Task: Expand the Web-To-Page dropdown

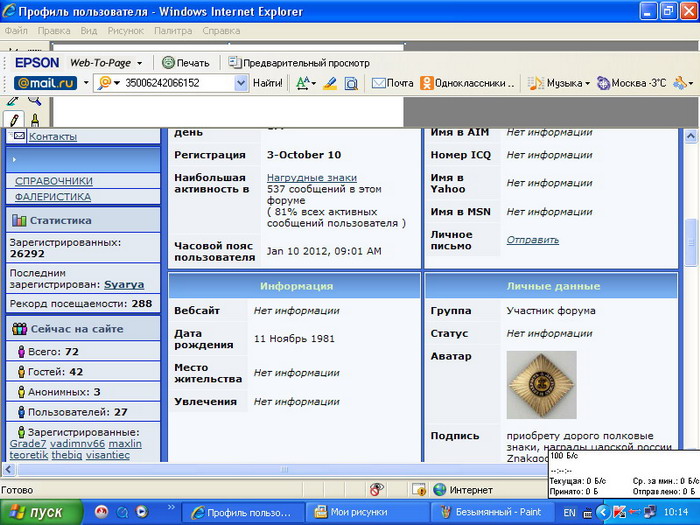Action: pyautogui.click(x=140, y=63)
